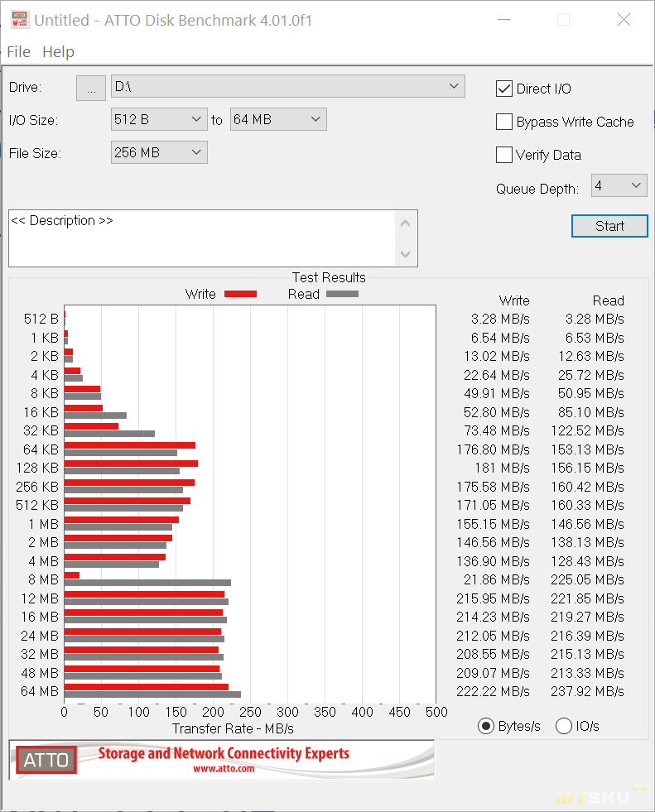Click inside the Description text box
This screenshot has height=812, width=655.
point(202,238)
